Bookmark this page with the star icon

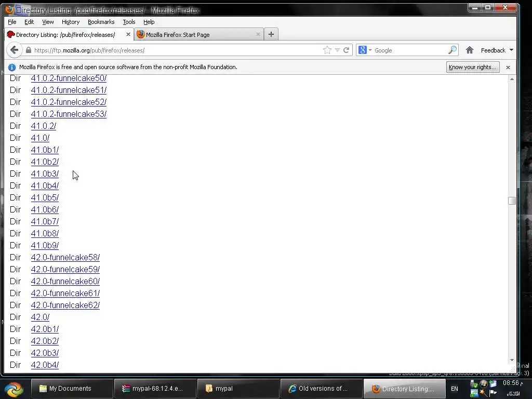pyautogui.click(x=327, y=50)
